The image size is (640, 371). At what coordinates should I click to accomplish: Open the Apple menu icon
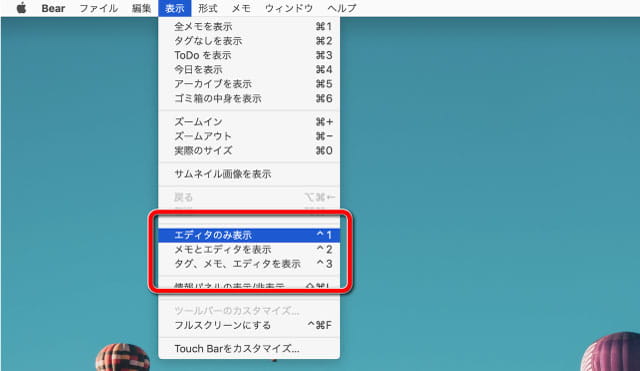(x=21, y=8)
